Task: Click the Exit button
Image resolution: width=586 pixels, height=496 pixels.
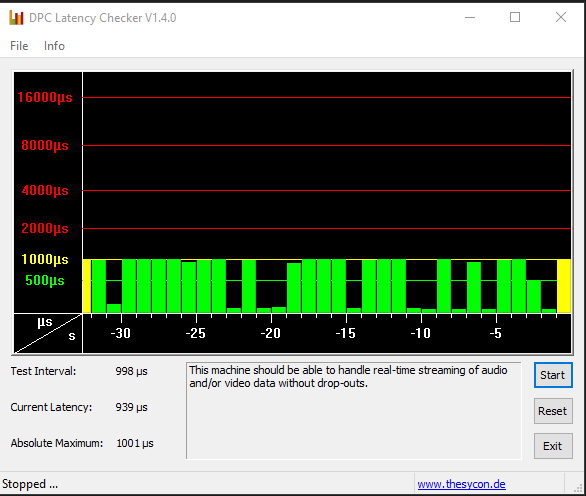Action: coord(553,446)
